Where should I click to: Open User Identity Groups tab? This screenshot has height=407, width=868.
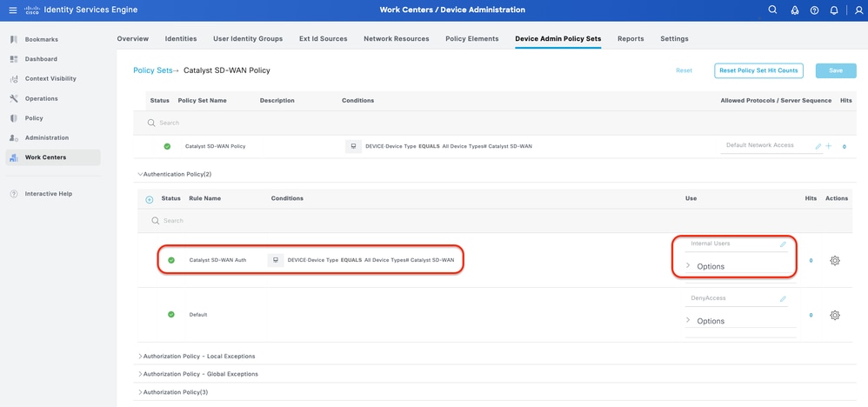point(248,39)
